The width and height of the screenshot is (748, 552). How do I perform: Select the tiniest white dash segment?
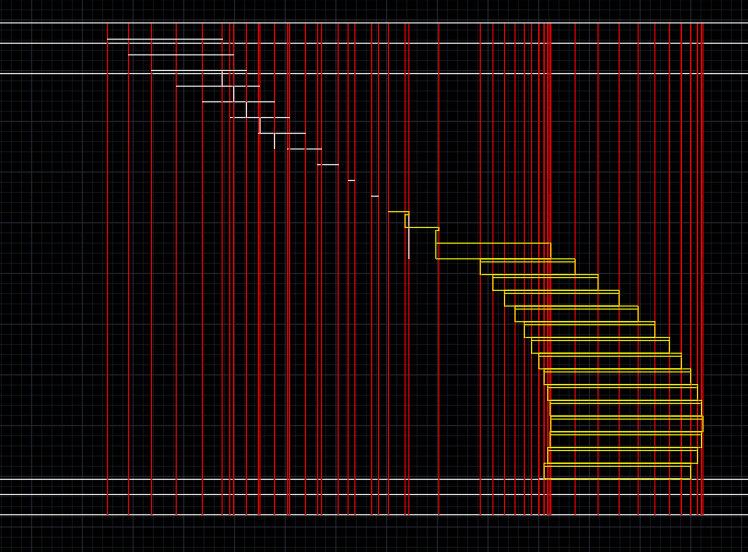coord(352,180)
